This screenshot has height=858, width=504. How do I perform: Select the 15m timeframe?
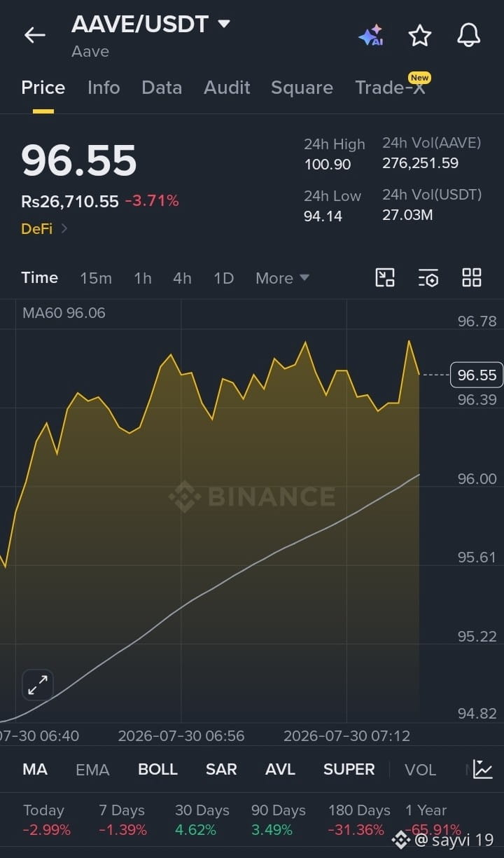coord(96,278)
